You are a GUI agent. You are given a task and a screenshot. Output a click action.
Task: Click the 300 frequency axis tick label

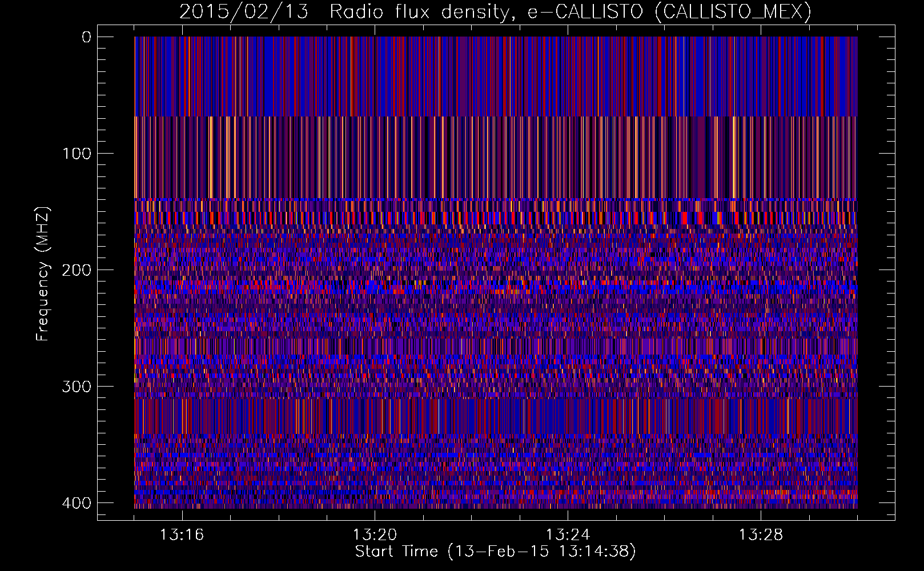pos(76,387)
